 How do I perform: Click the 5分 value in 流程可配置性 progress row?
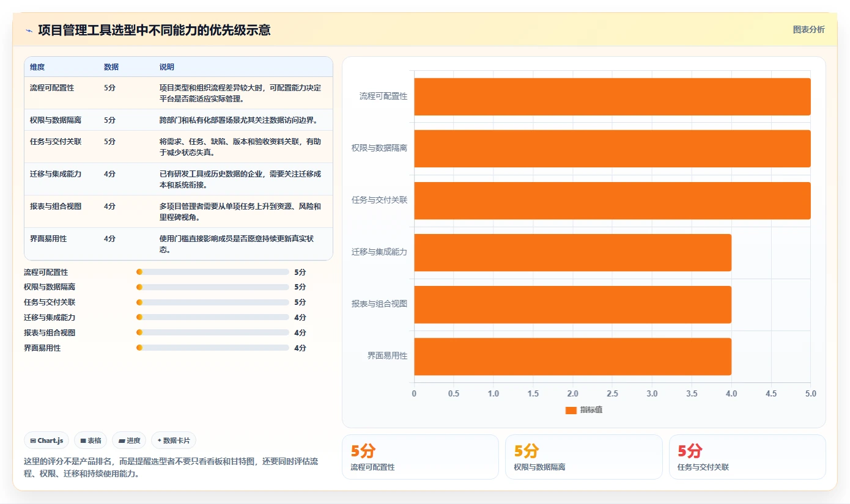coord(300,272)
